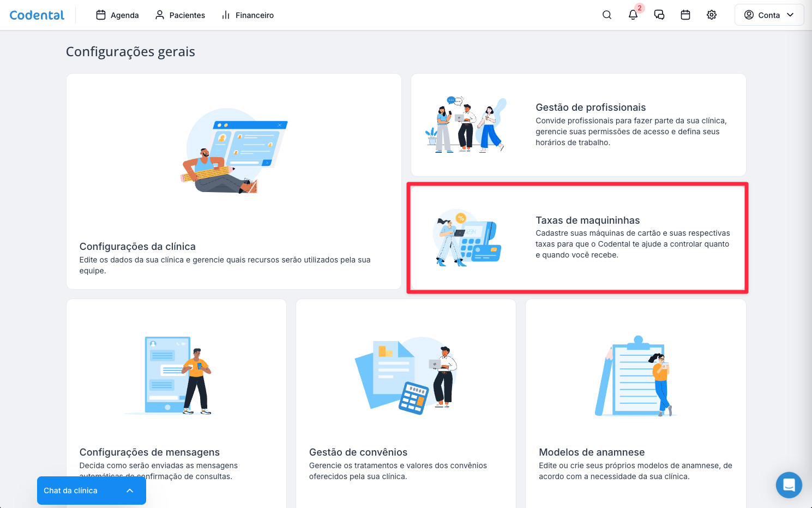
Task: Open the Pacientes menu
Action: tap(180, 15)
